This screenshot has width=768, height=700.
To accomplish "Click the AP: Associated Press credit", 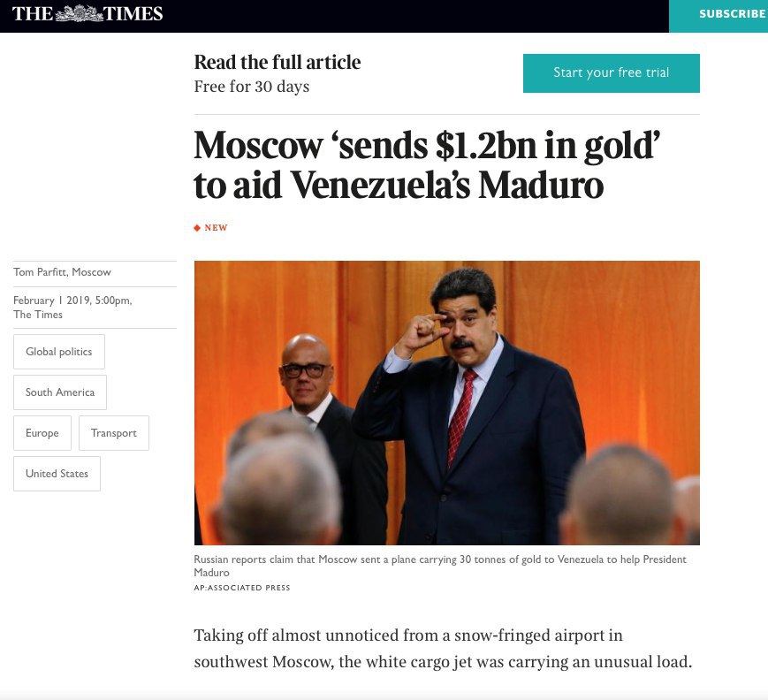I will click(x=242, y=588).
